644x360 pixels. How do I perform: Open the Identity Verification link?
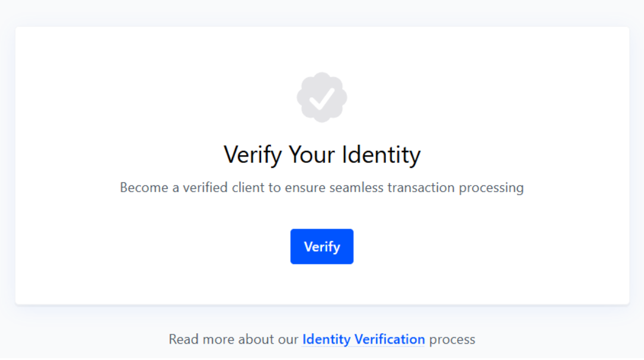tap(363, 339)
